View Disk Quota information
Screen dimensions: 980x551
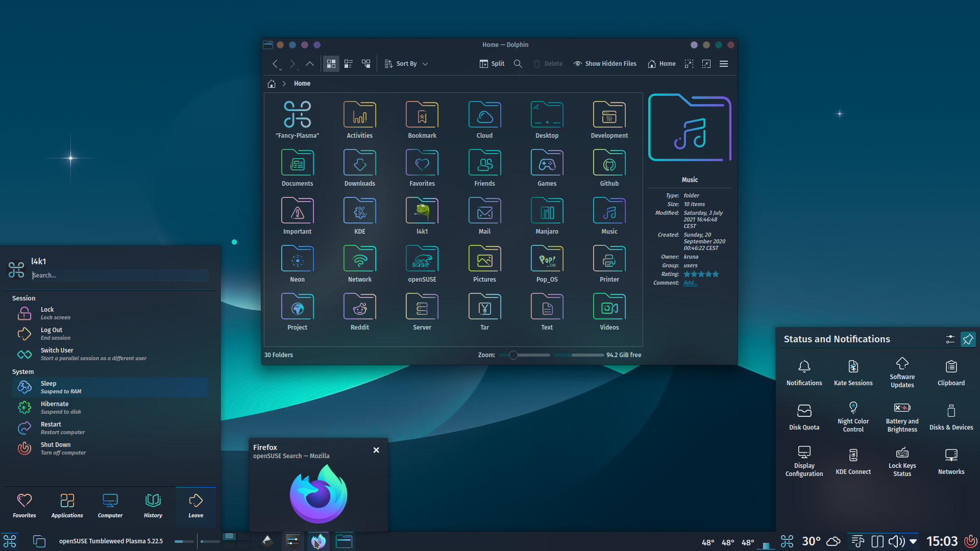click(x=803, y=416)
